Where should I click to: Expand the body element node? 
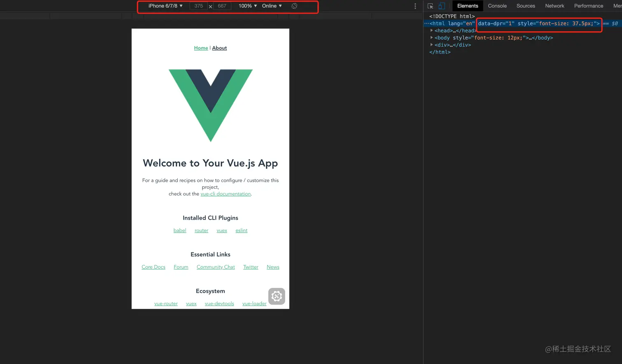pyautogui.click(x=432, y=37)
